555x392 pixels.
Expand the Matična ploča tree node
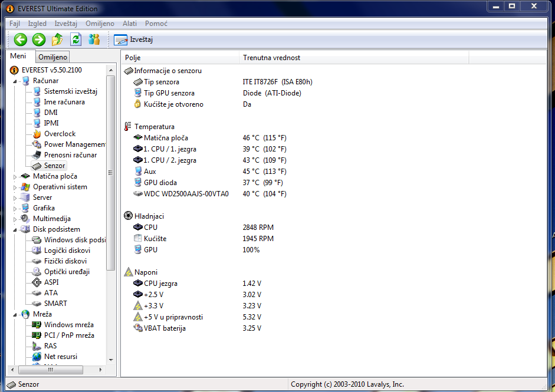pyautogui.click(x=15, y=176)
